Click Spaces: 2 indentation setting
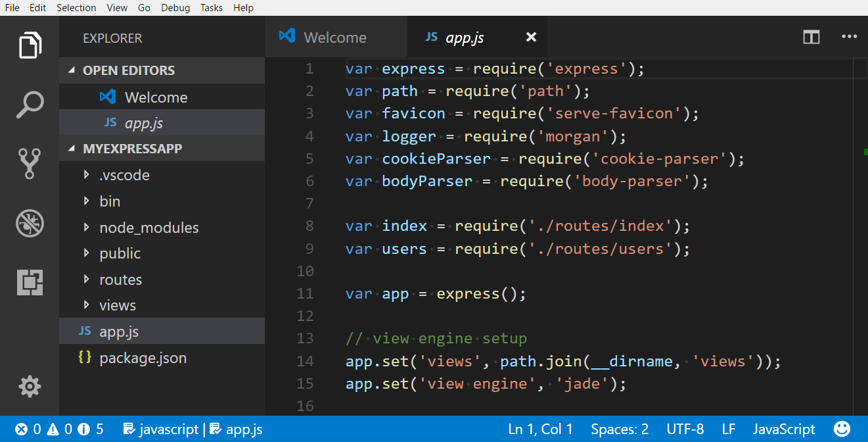Image resolution: width=868 pixels, height=442 pixels. pyautogui.click(x=619, y=430)
